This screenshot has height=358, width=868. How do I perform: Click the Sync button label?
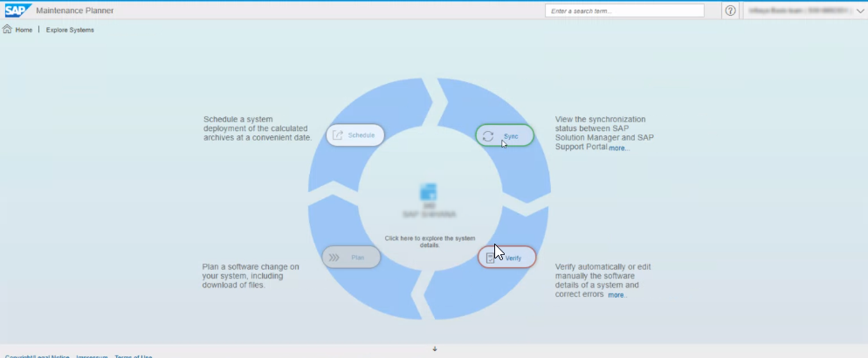511,136
